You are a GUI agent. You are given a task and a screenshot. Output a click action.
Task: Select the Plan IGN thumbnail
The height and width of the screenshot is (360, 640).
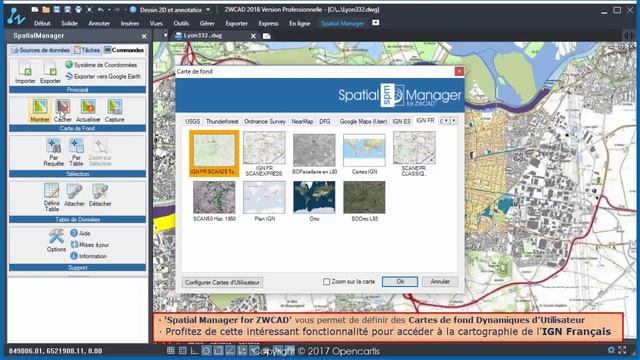click(x=264, y=201)
